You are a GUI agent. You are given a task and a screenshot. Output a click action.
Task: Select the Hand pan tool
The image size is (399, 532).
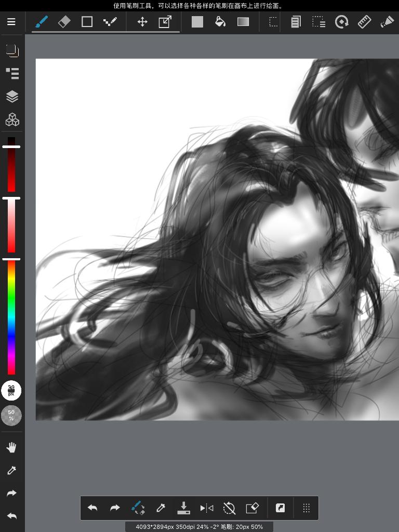tap(11, 447)
